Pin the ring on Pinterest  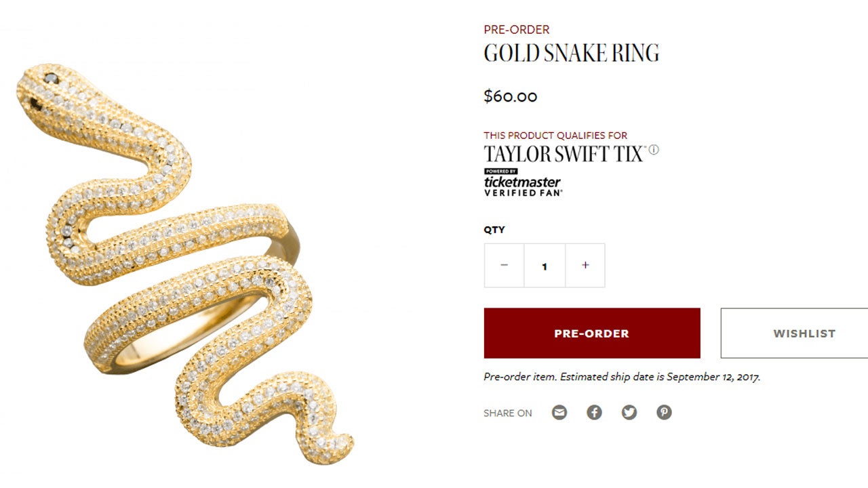pyautogui.click(x=664, y=412)
